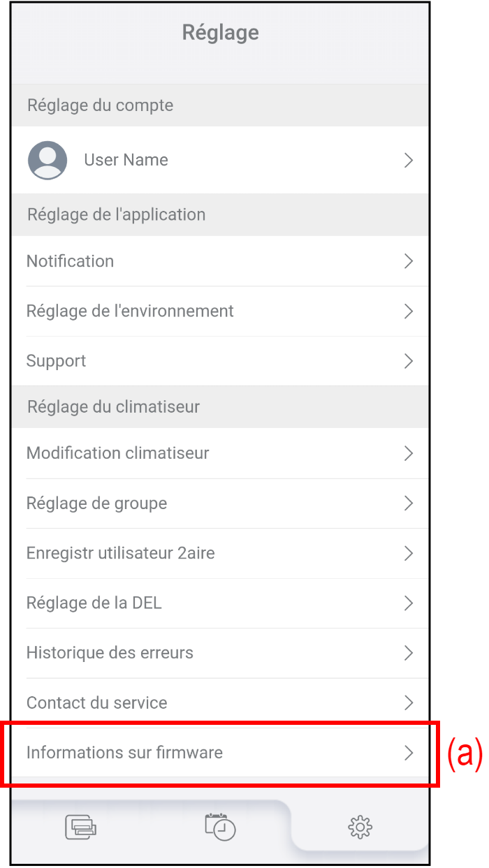Tap the User Name account label
Screen dimensions: 489x868
pos(126,161)
